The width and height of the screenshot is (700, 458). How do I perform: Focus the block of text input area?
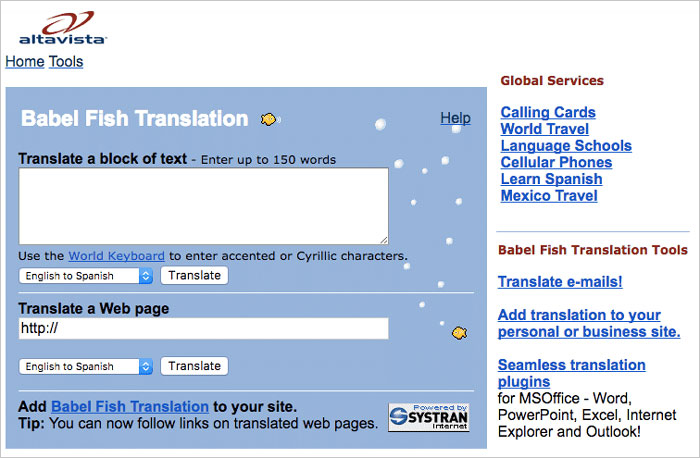point(203,205)
